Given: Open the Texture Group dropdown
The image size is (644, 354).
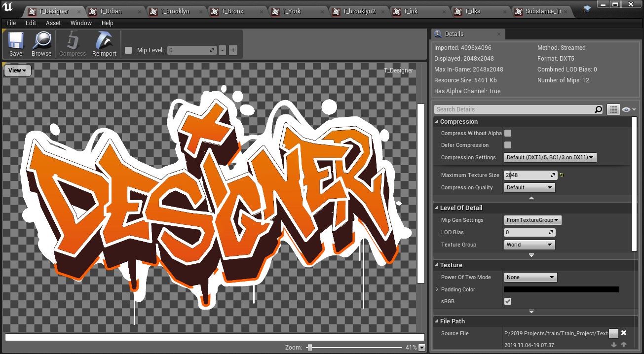Looking at the screenshot, I should coord(529,244).
